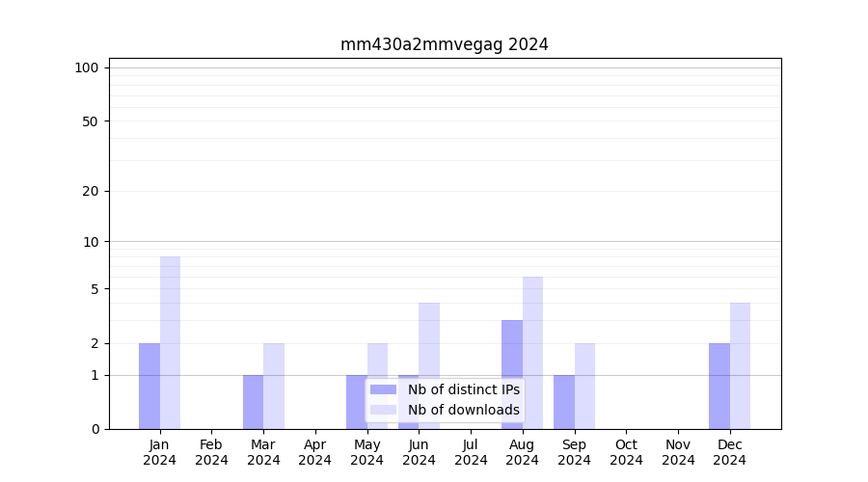The image size is (868, 482).
Task: Click the 20 y-axis tick label
Action: pos(91,191)
